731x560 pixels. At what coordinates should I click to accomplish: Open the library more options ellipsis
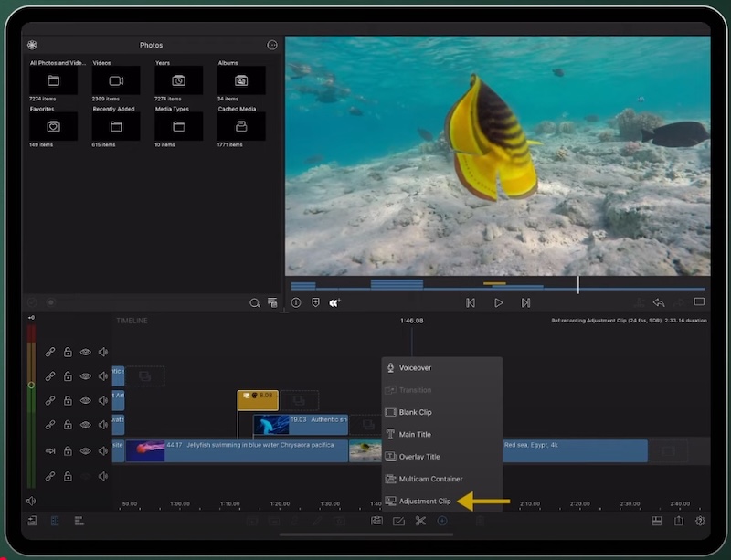pyautogui.click(x=271, y=45)
